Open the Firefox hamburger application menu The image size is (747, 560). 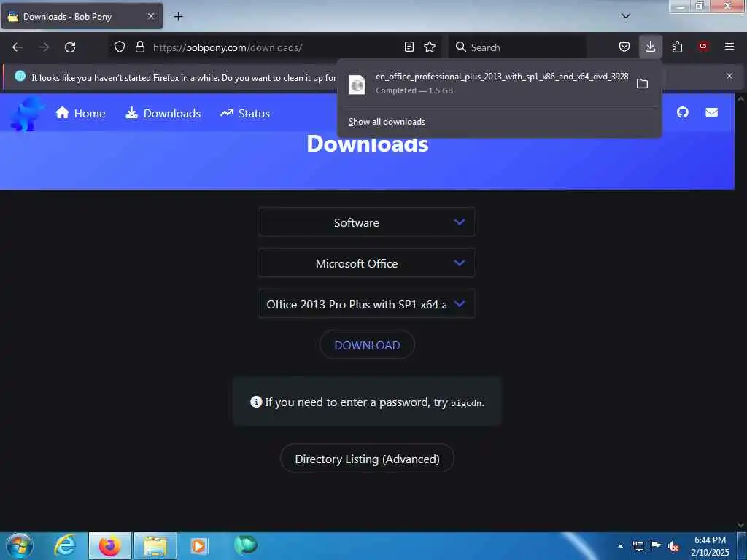click(729, 47)
